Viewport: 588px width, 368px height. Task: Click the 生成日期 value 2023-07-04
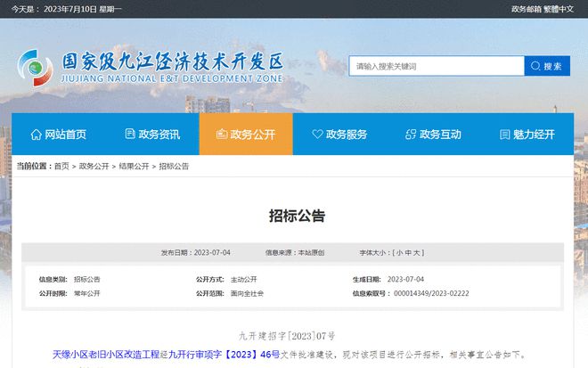(x=405, y=280)
